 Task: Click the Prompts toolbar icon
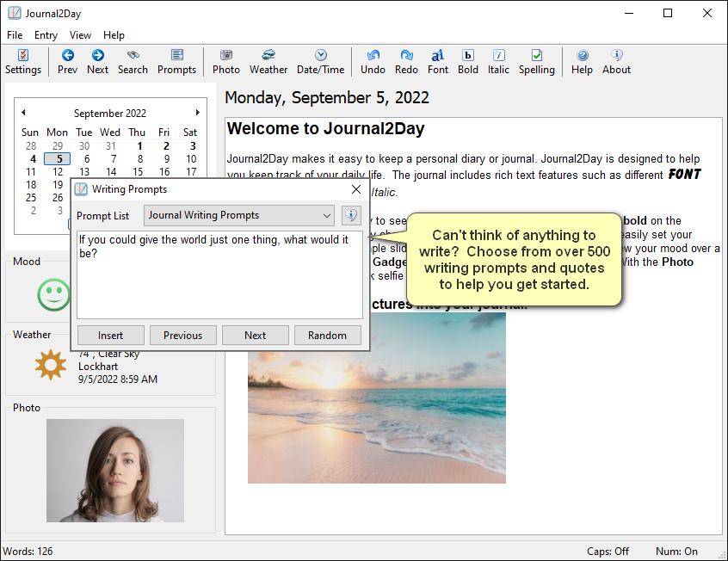point(177,62)
